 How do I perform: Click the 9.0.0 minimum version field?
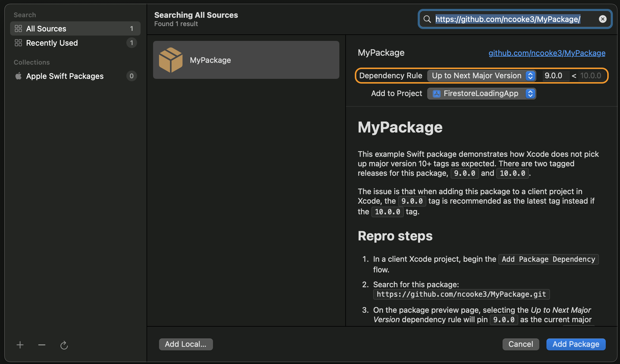pyautogui.click(x=555, y=76)
